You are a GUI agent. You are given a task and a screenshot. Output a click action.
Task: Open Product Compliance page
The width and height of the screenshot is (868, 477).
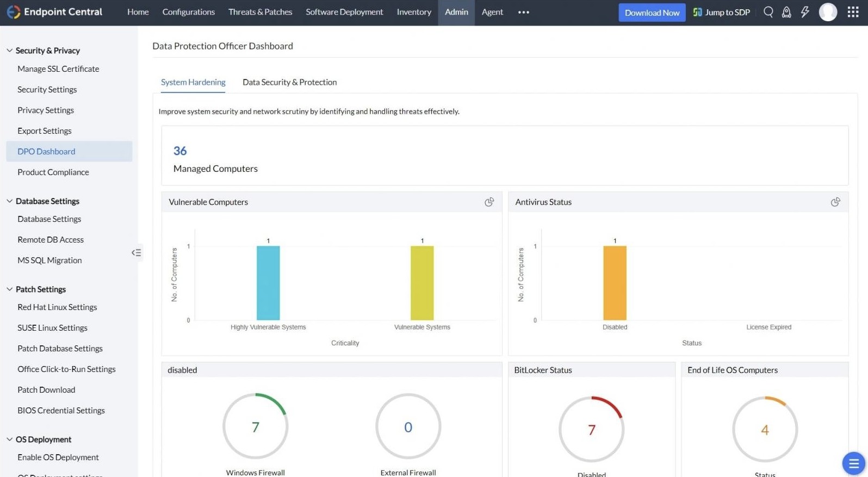pos(53,172)
